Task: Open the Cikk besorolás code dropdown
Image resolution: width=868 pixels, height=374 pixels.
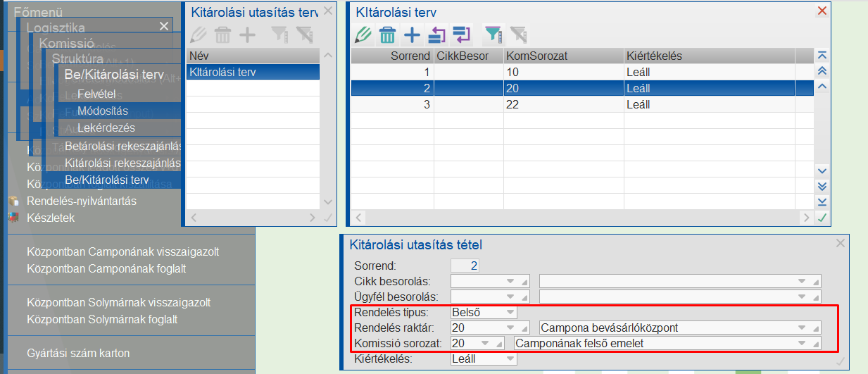Action: [510, 281]
